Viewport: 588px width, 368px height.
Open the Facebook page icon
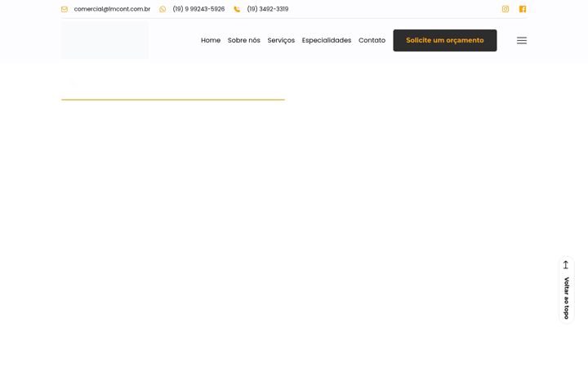click(523, 9)
